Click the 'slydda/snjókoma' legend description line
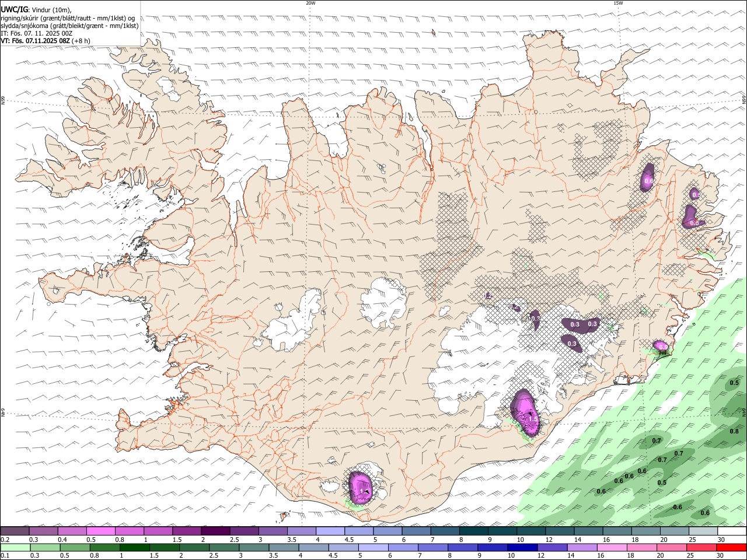The image size is (747, 560). coord(69,25)
